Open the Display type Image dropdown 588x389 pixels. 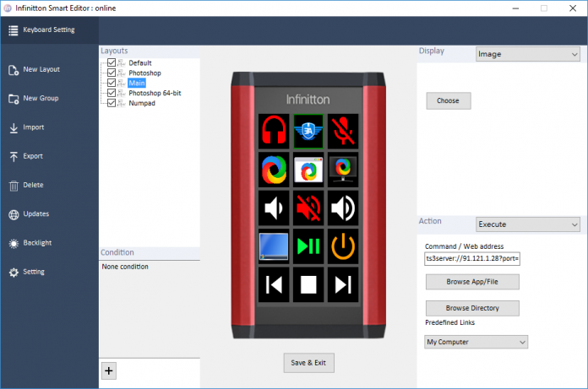(x=526, y=54)
